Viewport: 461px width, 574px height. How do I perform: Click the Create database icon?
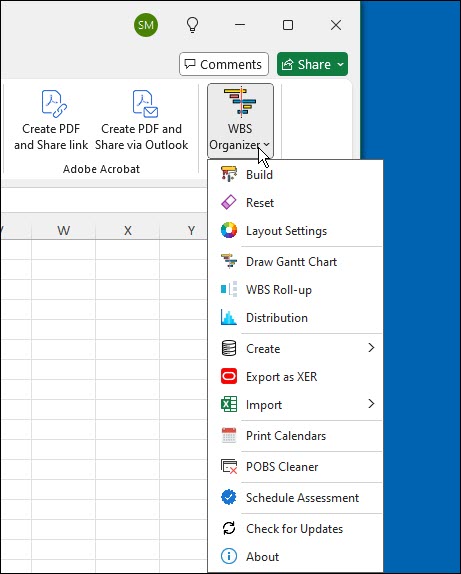[x=229, y=348]
